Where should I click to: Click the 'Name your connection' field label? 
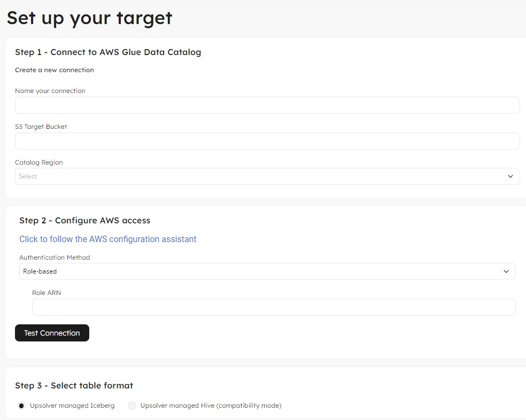(50, 91)
